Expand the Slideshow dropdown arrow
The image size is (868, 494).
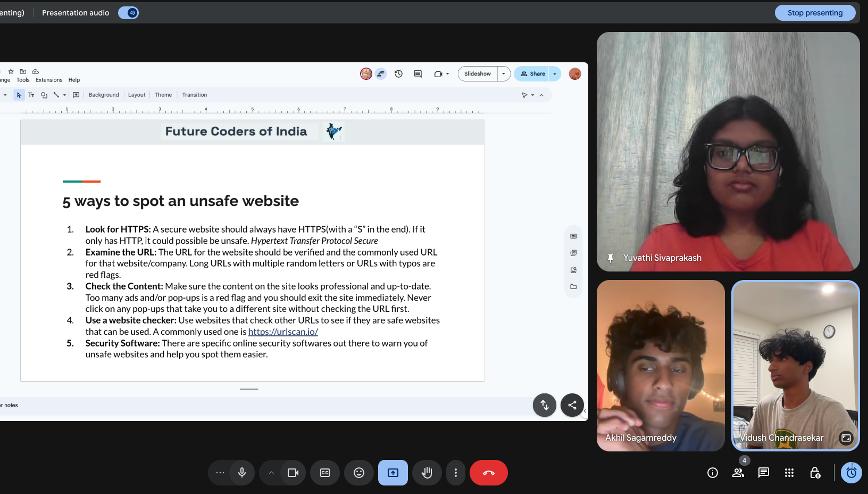click(x=504, y=74)
